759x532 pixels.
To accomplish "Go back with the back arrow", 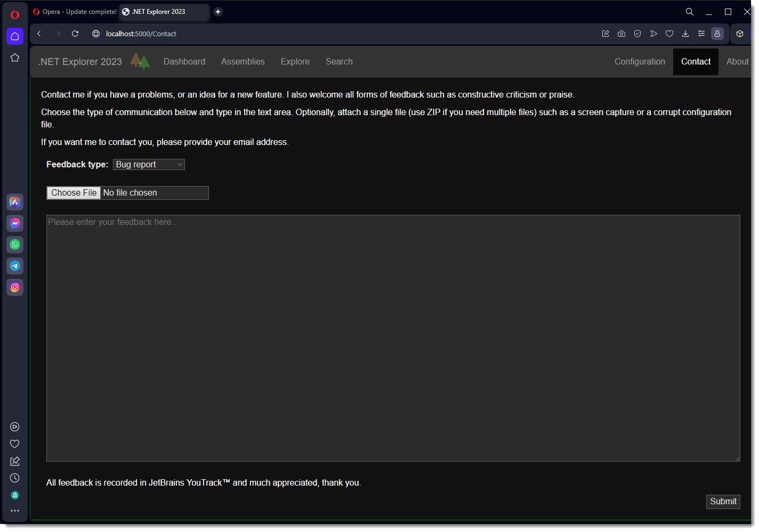I will click(x=39, y=34).
